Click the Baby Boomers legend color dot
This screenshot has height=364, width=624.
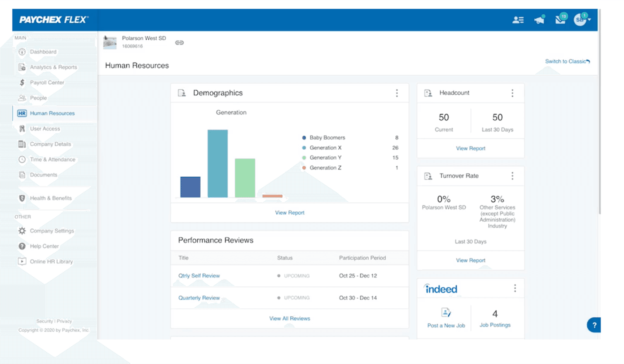click(x=304, y=137)
